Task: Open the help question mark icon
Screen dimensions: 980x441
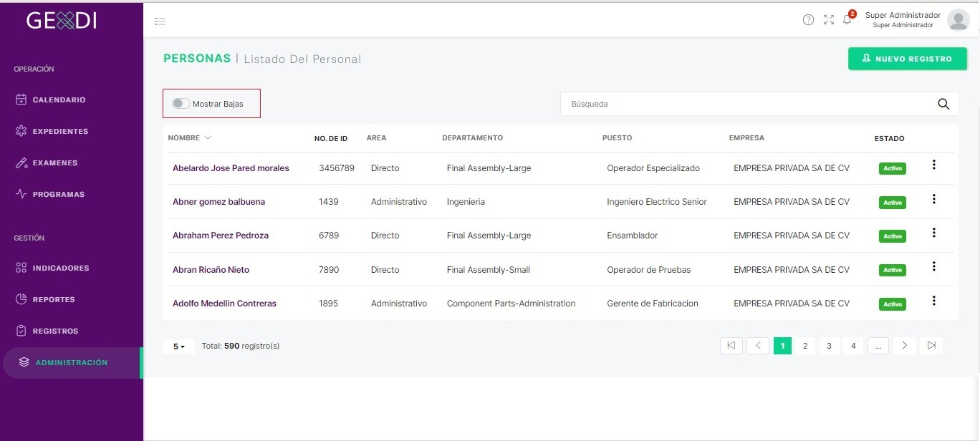Action: (808, 20)
